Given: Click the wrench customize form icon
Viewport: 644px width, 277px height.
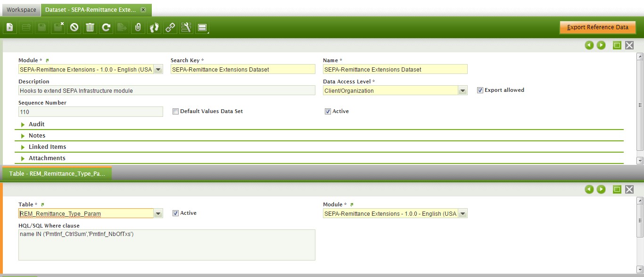Looking at the screenshot, I should click(186, 28).
